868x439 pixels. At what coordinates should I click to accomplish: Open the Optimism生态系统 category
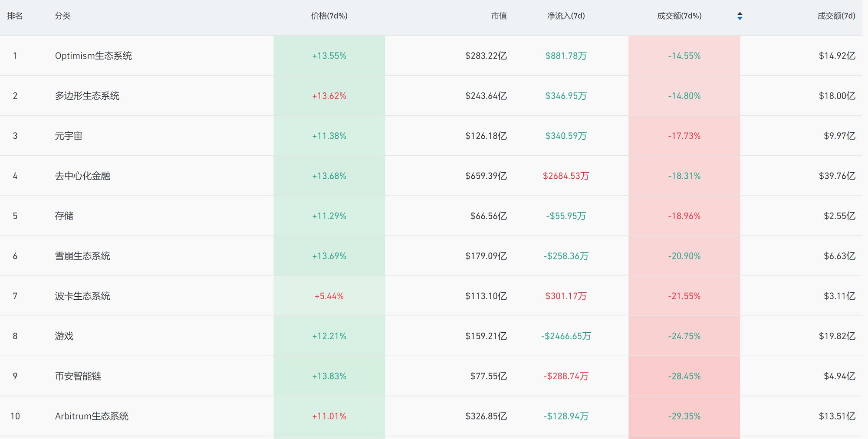93,56
